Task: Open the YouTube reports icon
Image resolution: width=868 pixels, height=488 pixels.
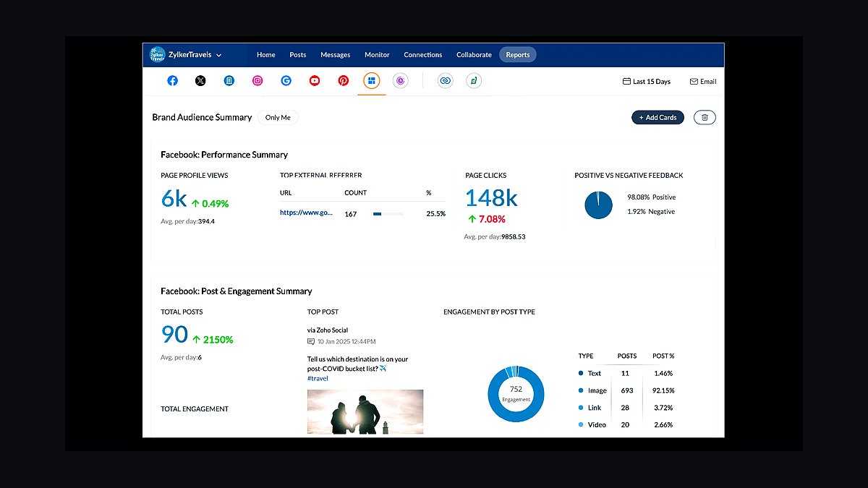Action: 315,81
